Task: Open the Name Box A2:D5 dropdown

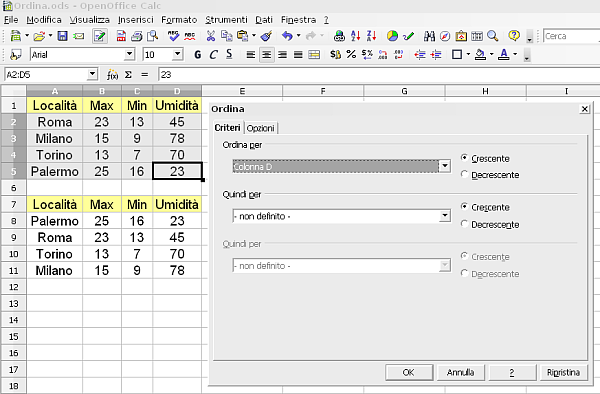Action: pos(92,74)
